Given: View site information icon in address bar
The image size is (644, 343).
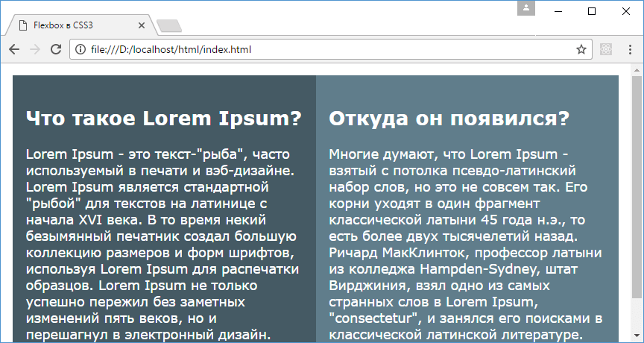Looking at the screenshot, I should [80, 50].
